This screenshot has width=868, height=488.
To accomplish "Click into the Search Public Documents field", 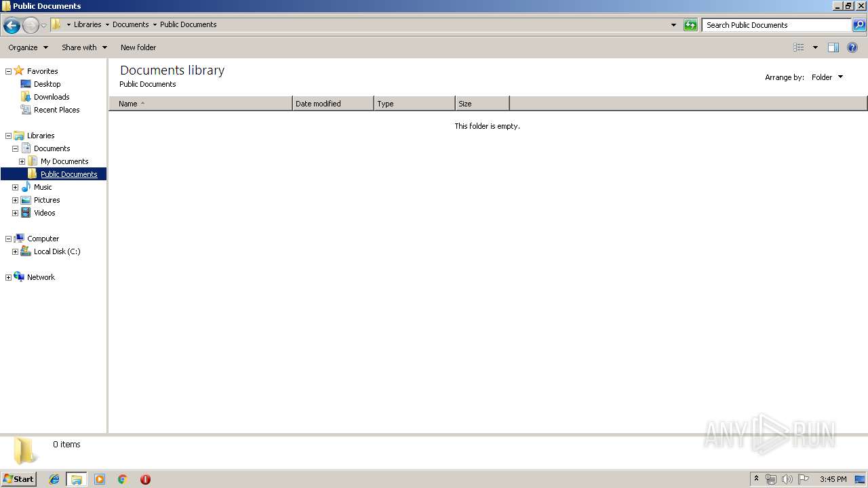I will click(x=776, y=25).
